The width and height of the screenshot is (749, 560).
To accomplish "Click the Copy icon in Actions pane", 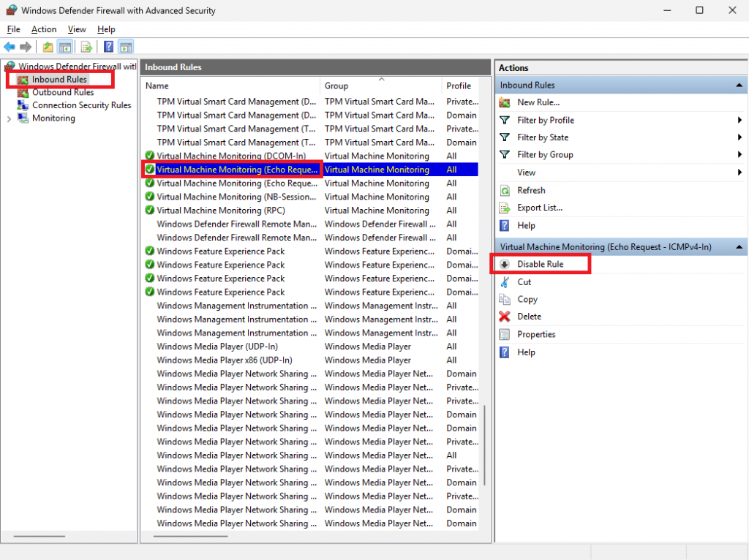I will pos(505,299).
